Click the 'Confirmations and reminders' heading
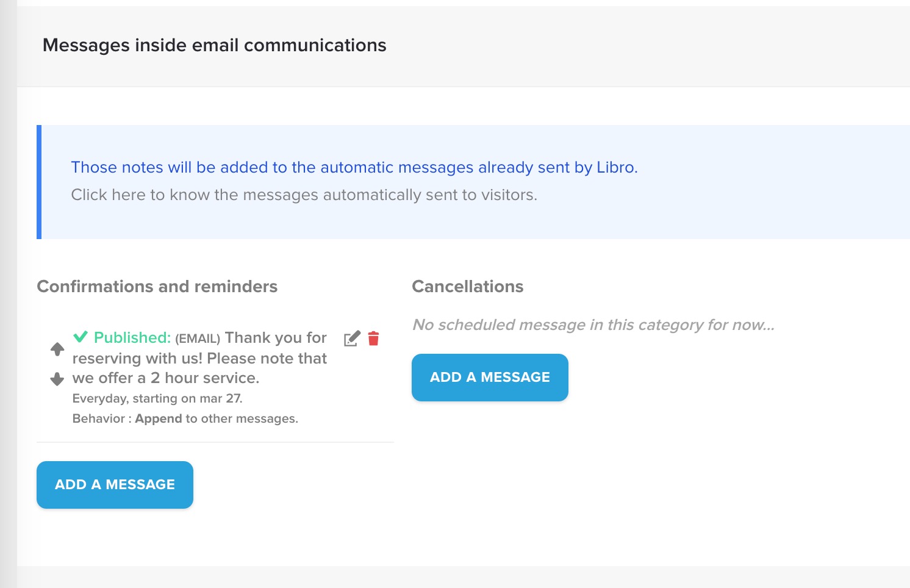 [157, 286]
